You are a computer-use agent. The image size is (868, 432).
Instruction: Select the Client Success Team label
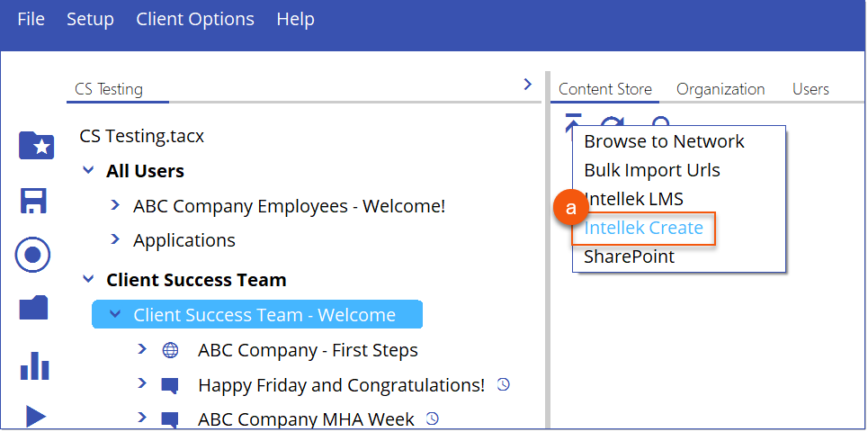(196, 280)
